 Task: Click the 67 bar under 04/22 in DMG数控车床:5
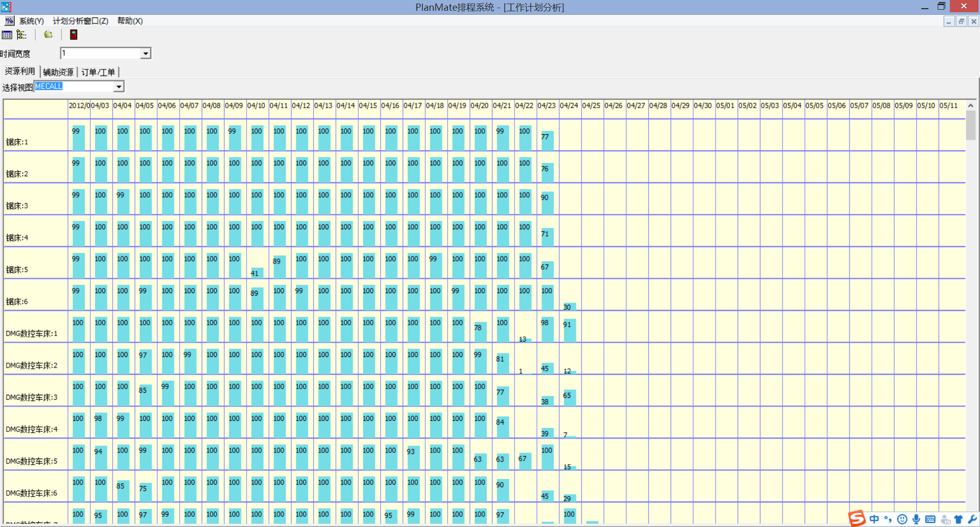(525, 461)
